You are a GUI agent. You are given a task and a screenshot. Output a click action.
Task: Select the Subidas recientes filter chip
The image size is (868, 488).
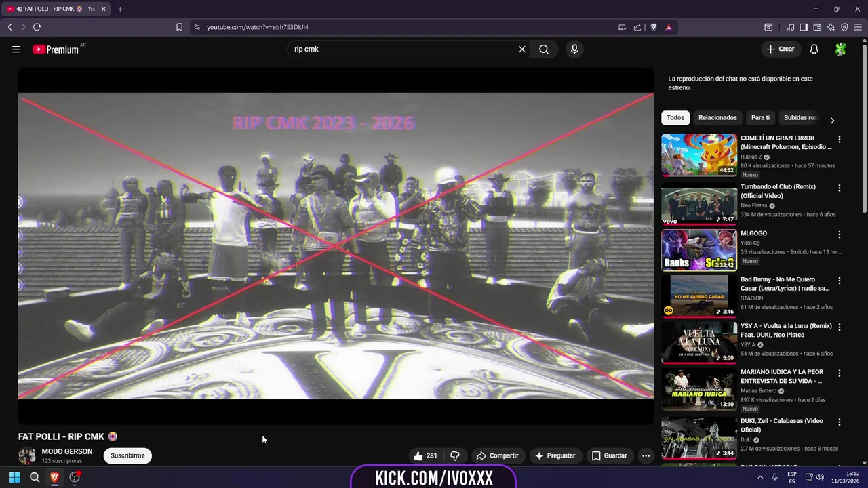pos(801,117)
